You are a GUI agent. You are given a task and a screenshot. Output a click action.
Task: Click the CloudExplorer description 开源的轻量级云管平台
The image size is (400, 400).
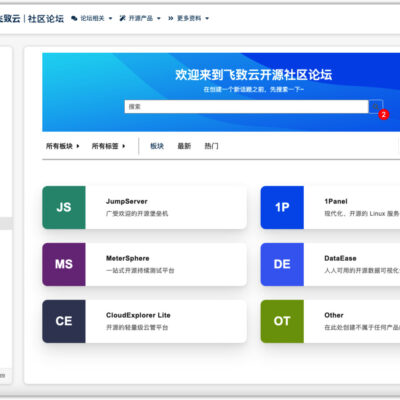click(137, 328)
